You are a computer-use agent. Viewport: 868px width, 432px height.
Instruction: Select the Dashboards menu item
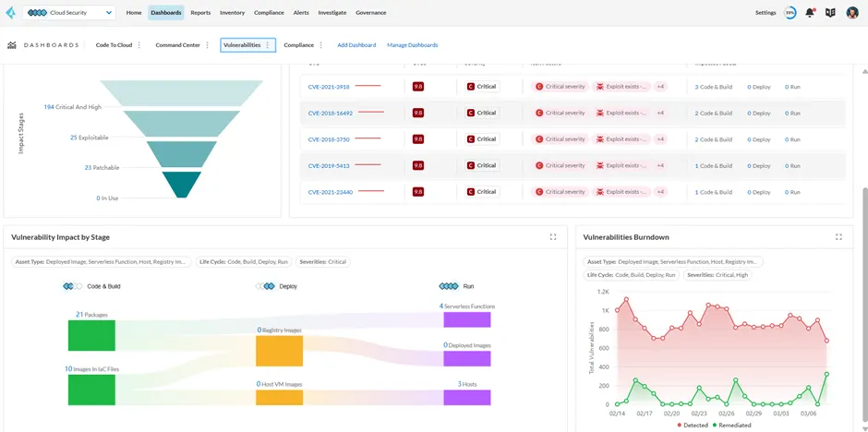[x=166, y=12]
